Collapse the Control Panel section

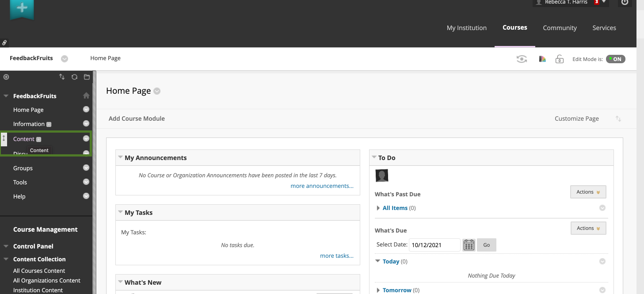6,246
